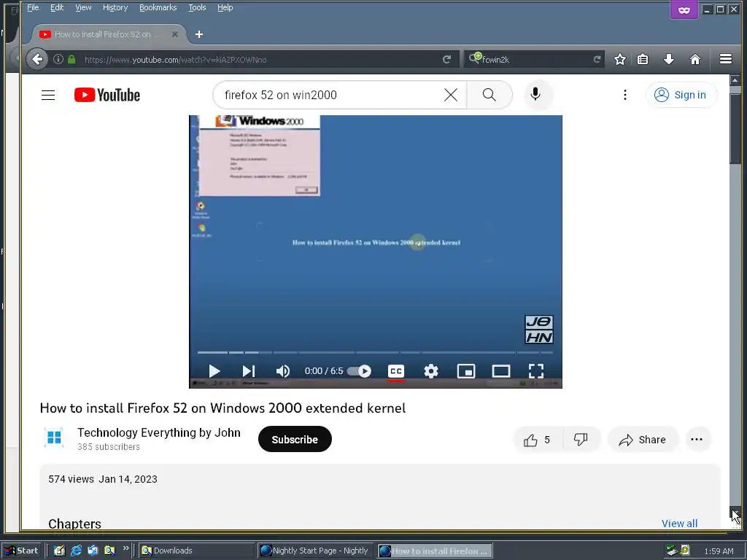Viewport: 747px width, 560px height.
Task: Click the browser search field with fcwin2k
Action: click(x=533, y=59)
